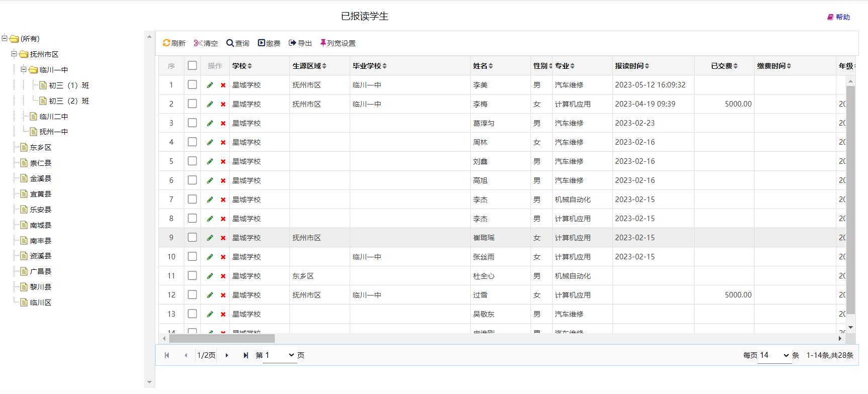Check the checkbox for row 9 崔璐瑶
Image resolution: width=868 pixels, height=394 pixels.
click(192, 237)
